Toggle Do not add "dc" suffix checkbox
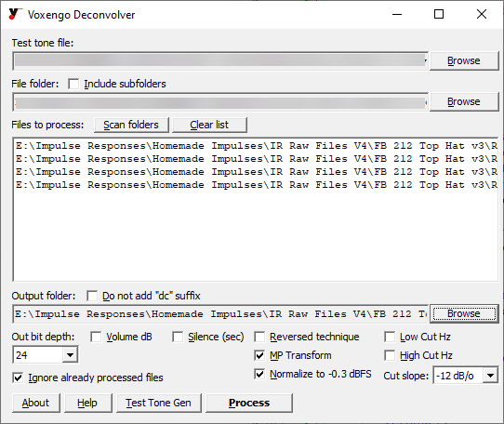504x424 pixels. tap(92, 296)
